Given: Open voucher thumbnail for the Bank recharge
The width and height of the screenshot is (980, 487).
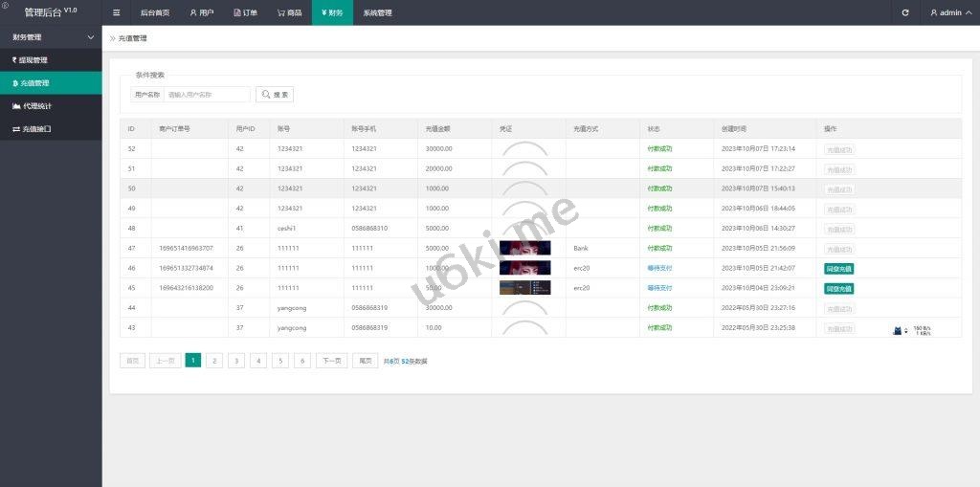Looking at the screenshot, I should click(524, 248).
